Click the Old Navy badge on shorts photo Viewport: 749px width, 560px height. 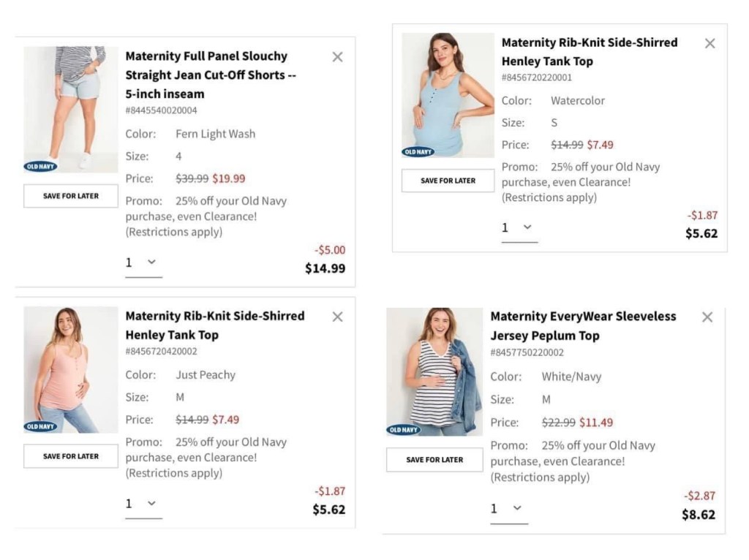click(41, 167)
